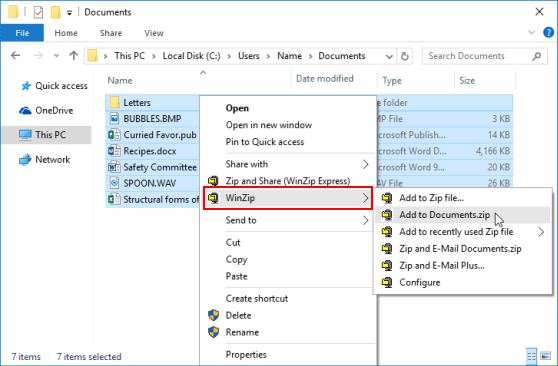Click the Structural forms Excel file icon

coord(114,199)
